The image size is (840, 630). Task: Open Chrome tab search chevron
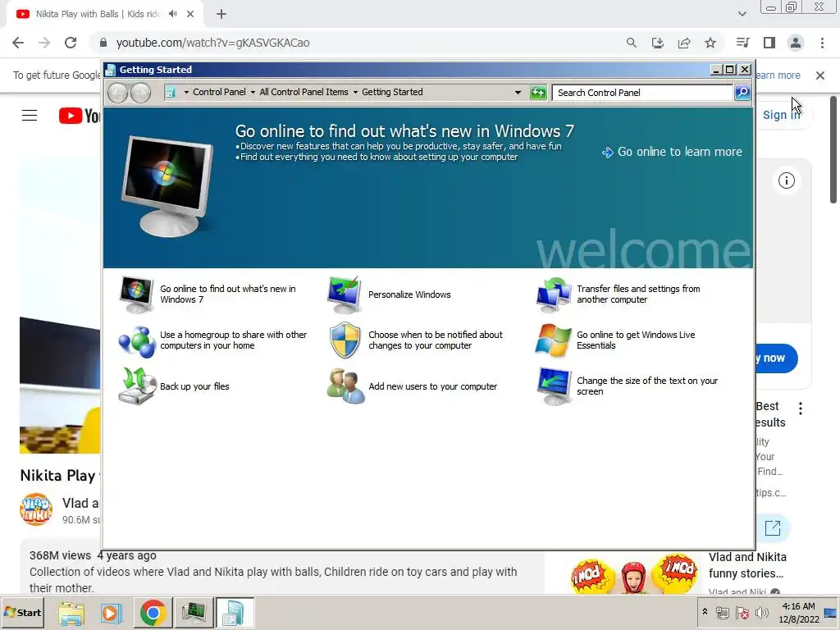(742, 14)
